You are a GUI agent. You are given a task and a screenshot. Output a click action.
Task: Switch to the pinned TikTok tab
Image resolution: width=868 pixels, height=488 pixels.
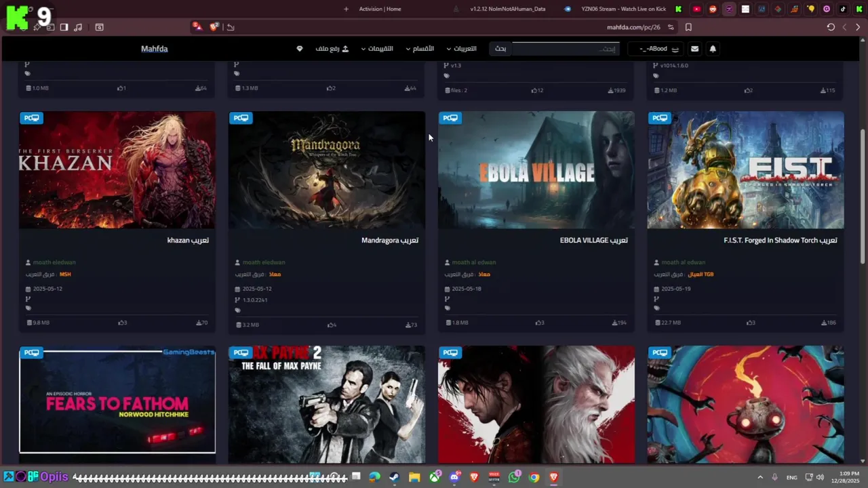(843, 9)
